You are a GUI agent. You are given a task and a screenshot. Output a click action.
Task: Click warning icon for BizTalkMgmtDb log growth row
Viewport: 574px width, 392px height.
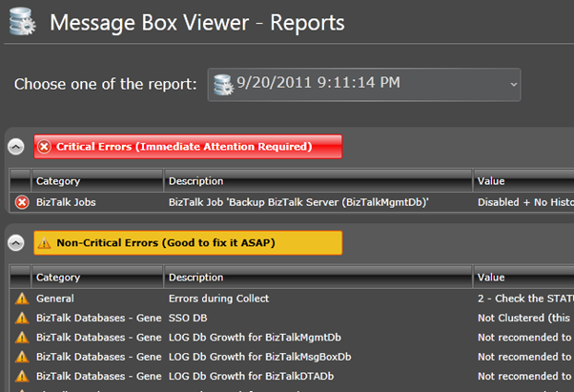tap(22, 337)
